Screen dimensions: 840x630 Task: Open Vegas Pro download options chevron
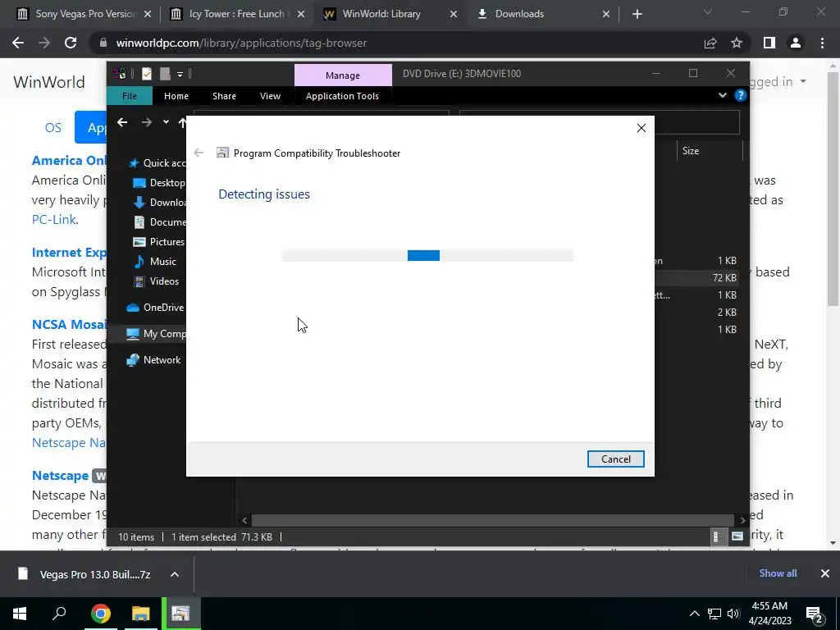coord(175,574)
